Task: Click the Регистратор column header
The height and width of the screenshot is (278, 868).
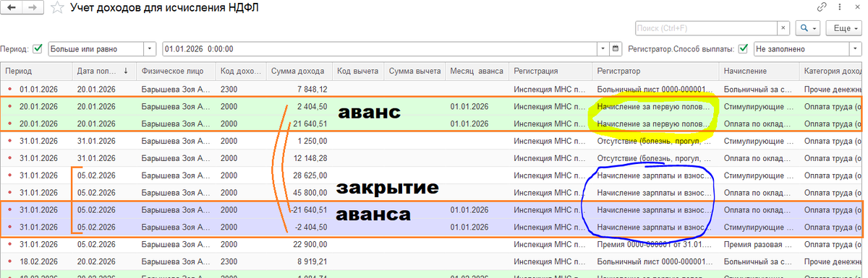Action: tap(655, 71)
